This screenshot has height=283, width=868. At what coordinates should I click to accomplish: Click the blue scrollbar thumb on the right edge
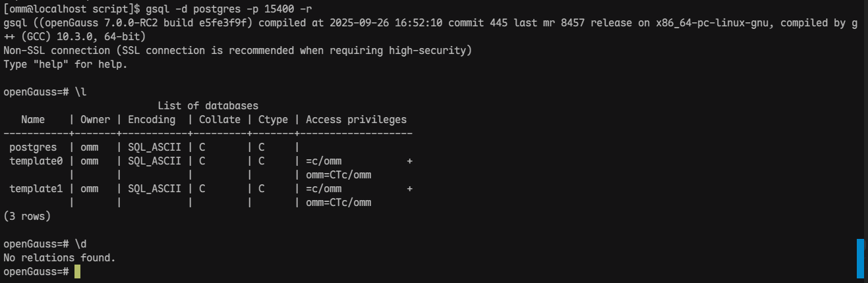(x=860, y=259)
